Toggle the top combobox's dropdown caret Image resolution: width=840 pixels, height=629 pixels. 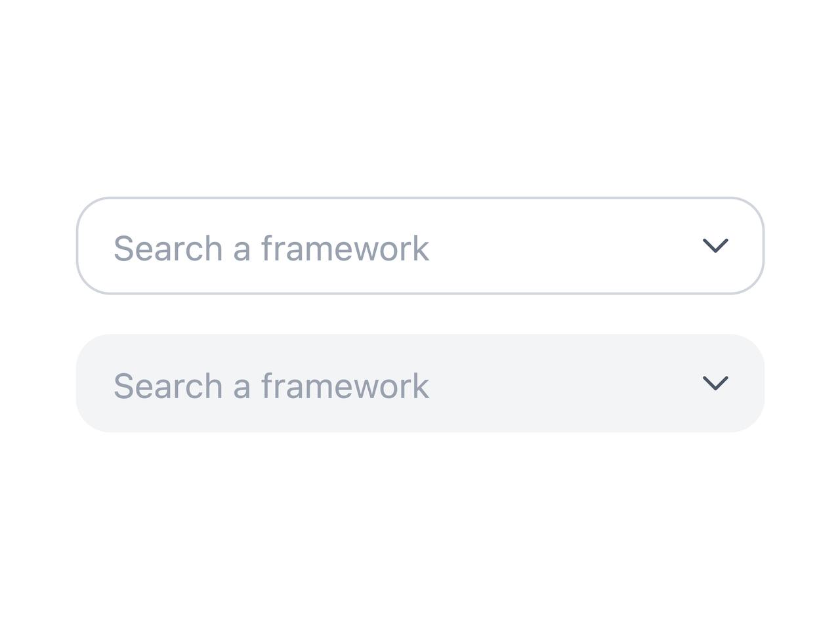click(x=715, y=245)
